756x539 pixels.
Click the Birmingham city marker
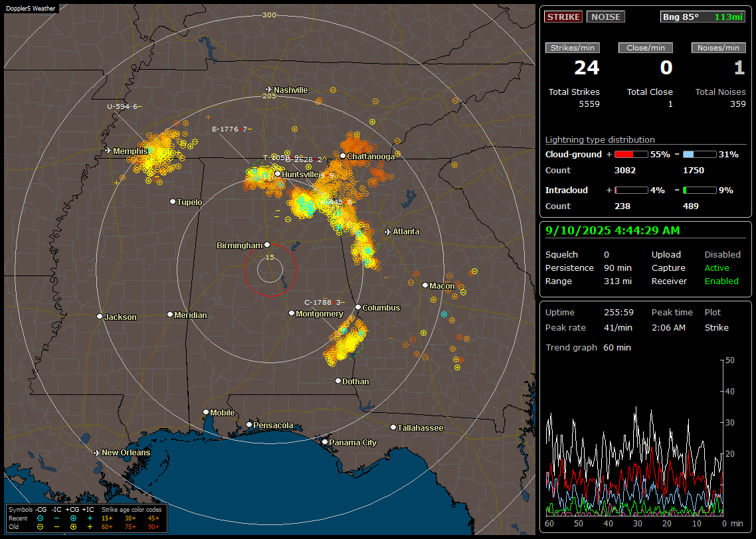(x=267, y=245)
